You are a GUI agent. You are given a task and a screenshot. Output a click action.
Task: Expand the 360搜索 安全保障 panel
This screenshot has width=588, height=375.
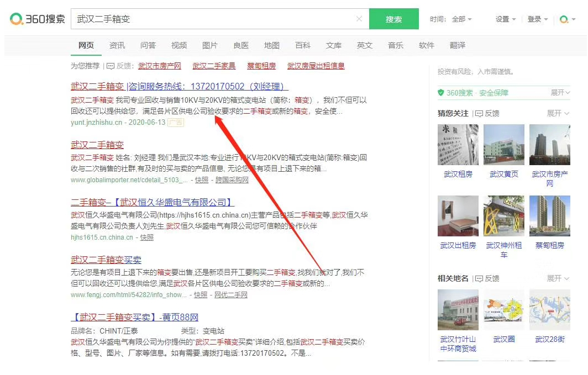(560, 93)
